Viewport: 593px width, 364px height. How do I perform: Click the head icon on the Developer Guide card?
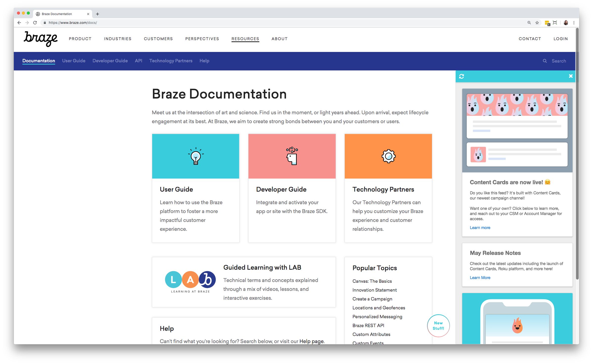point(292,156)
